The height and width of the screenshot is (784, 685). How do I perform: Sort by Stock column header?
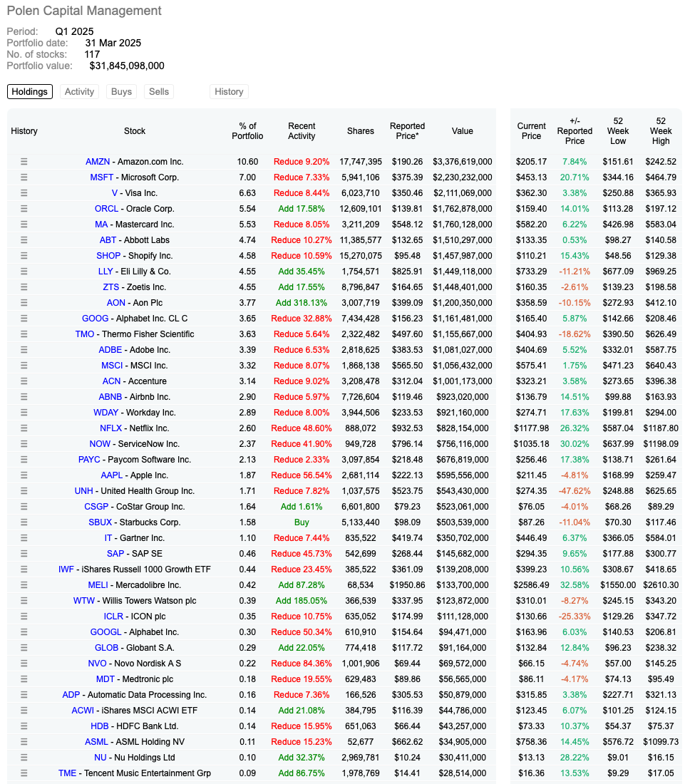click(135, 131)
